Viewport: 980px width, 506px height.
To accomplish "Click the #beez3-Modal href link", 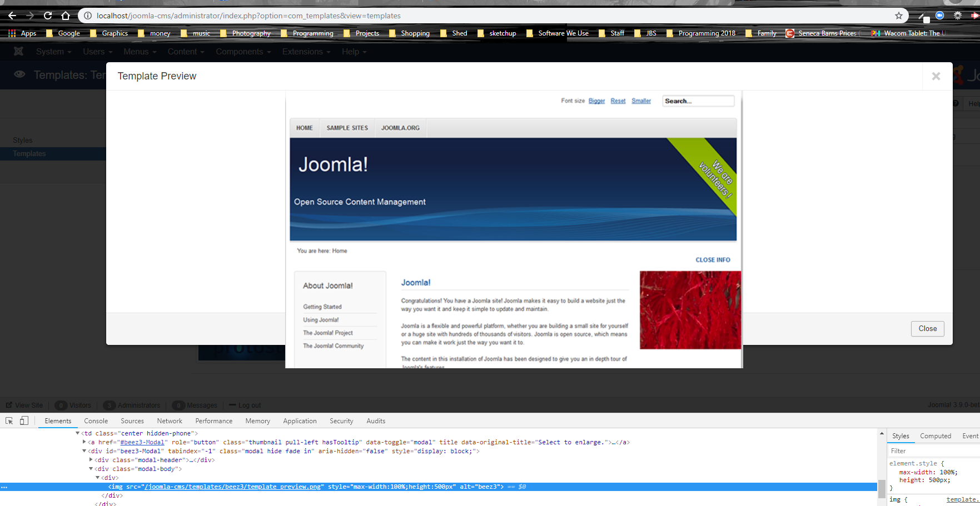I will (x=142, y=442).
